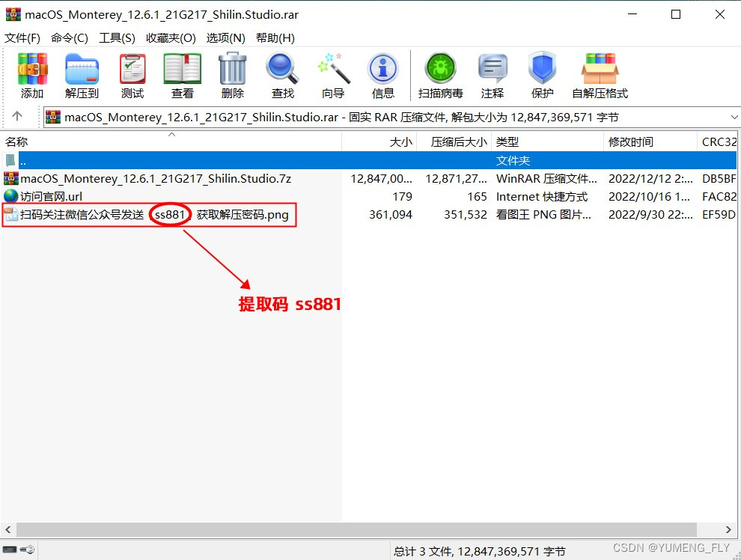Click the 信息 (Info) toolbar icon
741x560 pixels.
(x=382, y=69)
